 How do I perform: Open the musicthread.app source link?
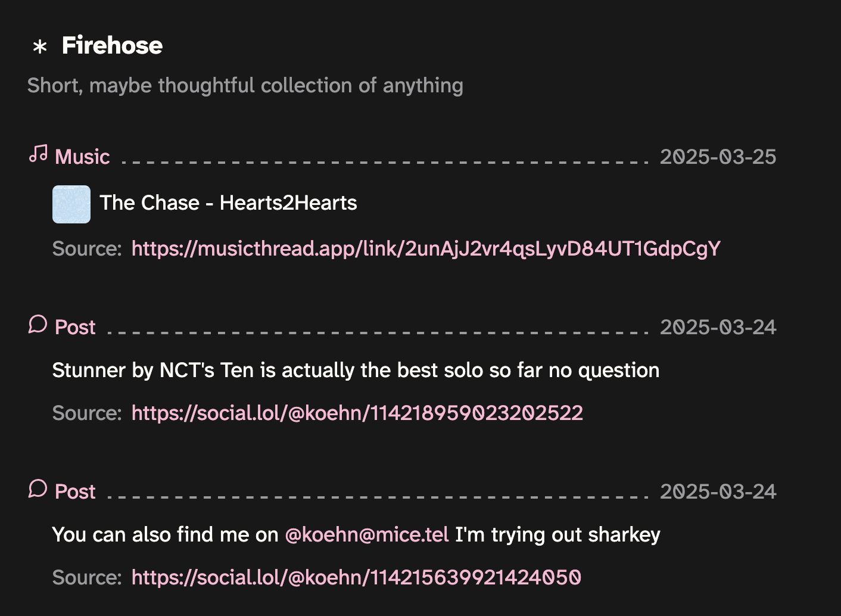point(426,248)
